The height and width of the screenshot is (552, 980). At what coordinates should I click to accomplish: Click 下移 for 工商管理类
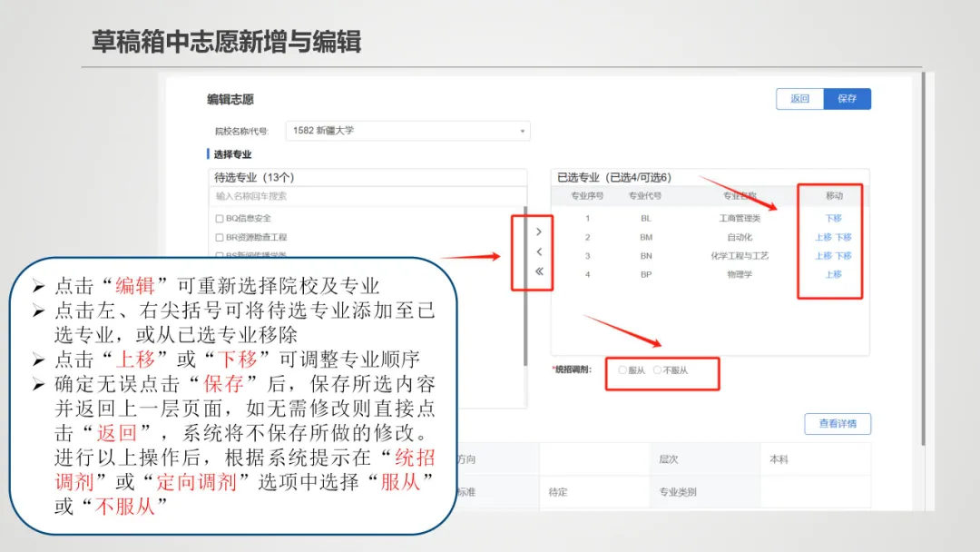click(x=833, y=219)
